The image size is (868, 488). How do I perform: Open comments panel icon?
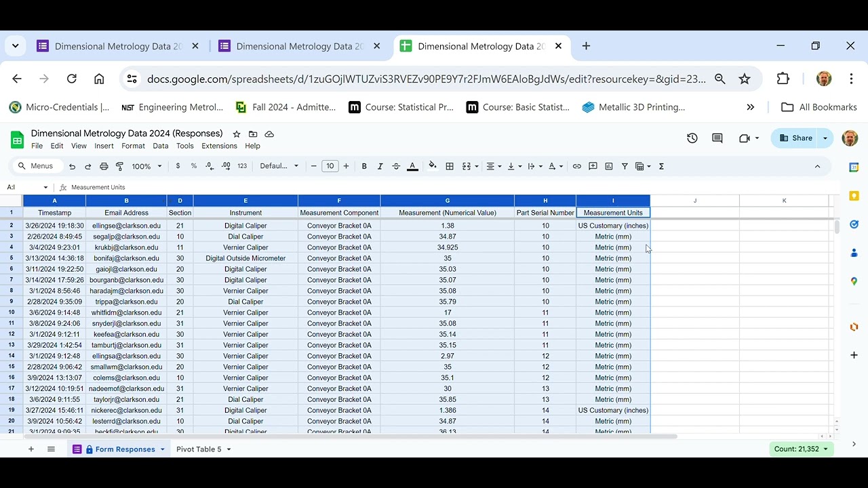[717, 138]
